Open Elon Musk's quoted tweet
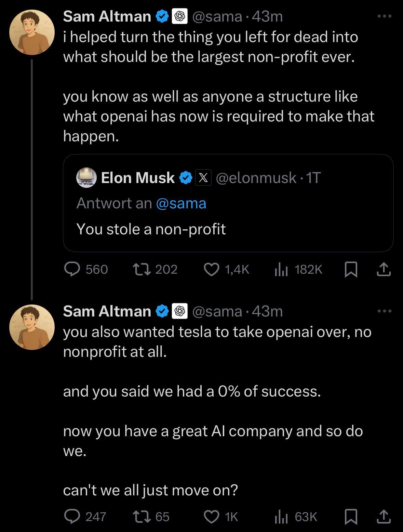Image resolution: width=403 pixels, height=532 pixels. 228,229
